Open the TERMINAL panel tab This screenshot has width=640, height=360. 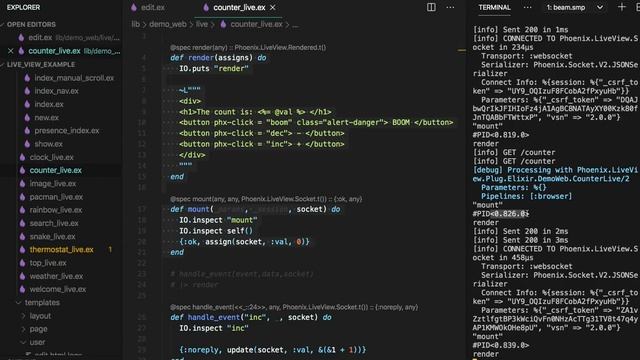494,7
